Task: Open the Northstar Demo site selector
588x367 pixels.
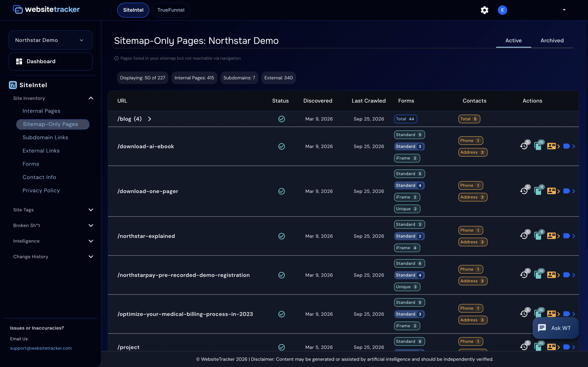Action: click(x=50, y=40)
